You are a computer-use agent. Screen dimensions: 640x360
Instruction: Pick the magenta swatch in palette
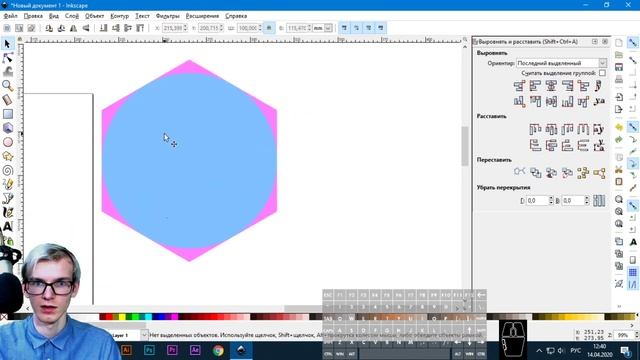coord(175,317)
